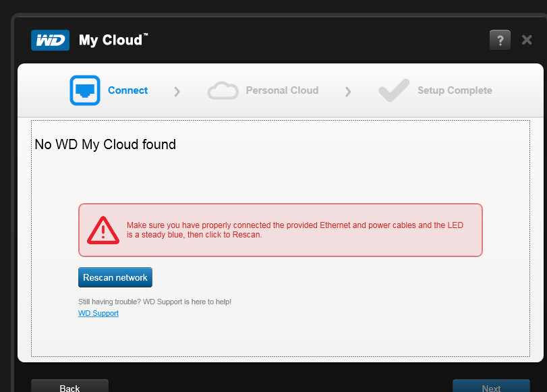Select the Setup Complete step label
The height and width of the screenshot is (392, 547).
click(455, 90)
